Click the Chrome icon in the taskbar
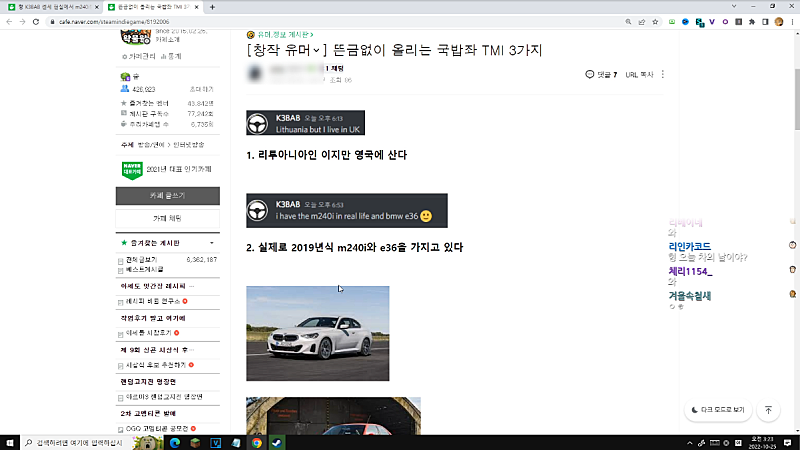 (257, 442)
